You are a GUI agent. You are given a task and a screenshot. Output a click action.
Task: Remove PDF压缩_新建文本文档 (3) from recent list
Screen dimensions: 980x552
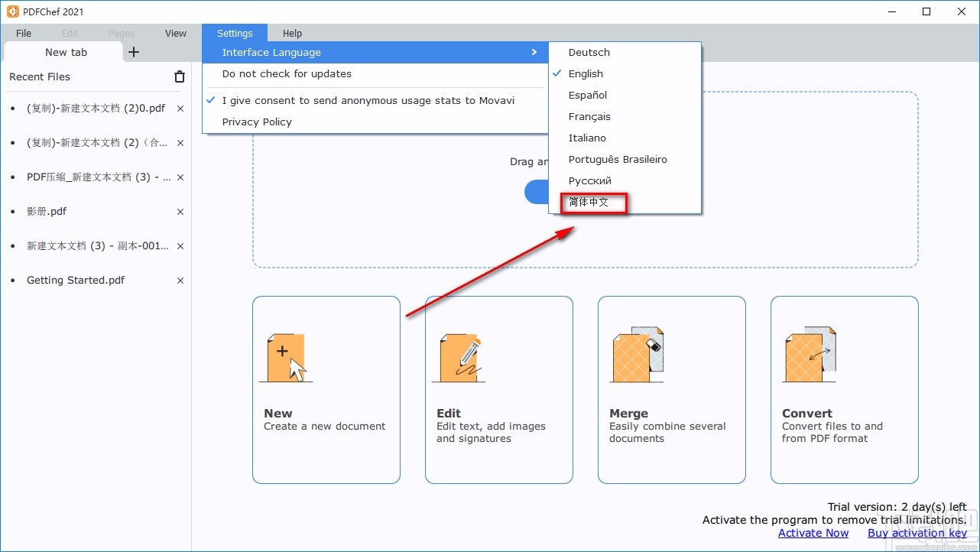(x=180, y=177)
